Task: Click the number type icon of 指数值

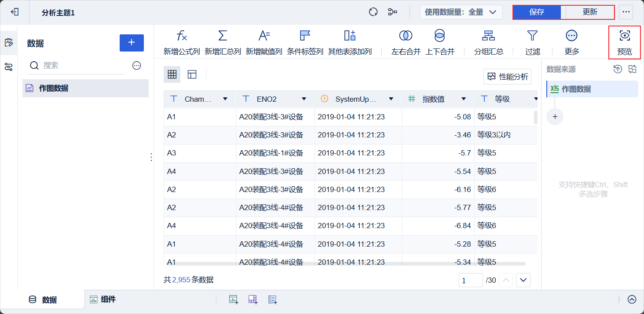Action: (x=412, y=99)
